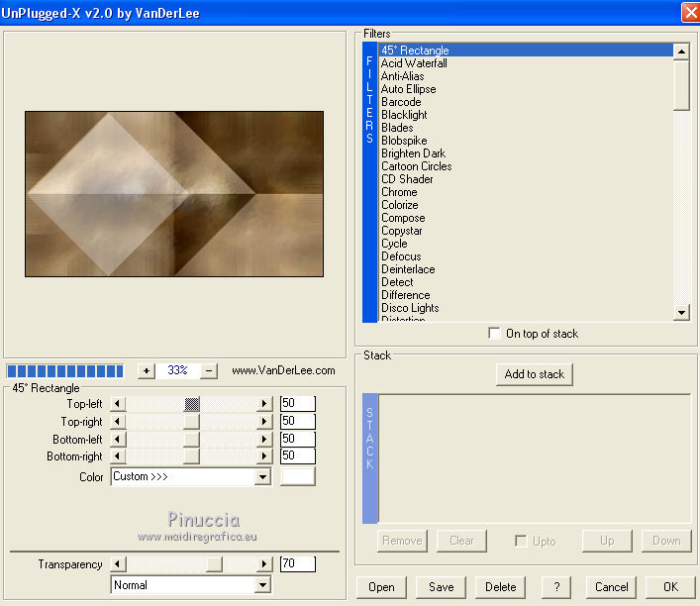Click the Cancel button
700x606 pixels.
[x=611, y=587]
